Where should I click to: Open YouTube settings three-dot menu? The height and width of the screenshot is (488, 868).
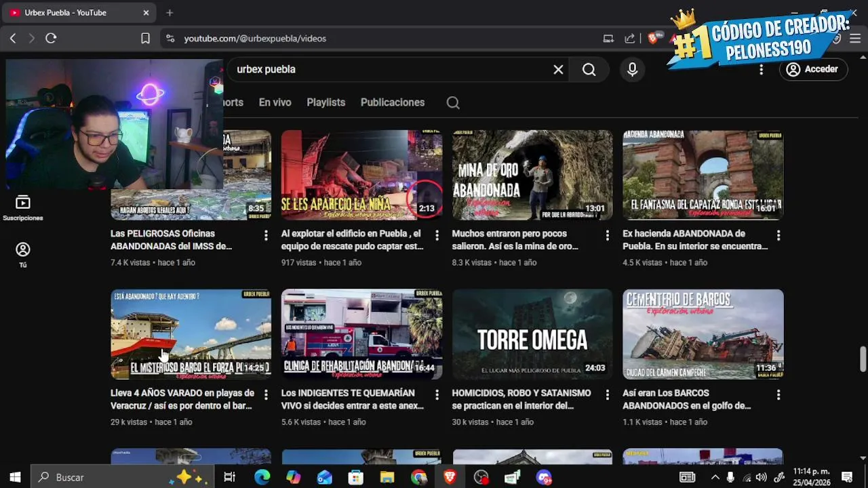[761, 69]
